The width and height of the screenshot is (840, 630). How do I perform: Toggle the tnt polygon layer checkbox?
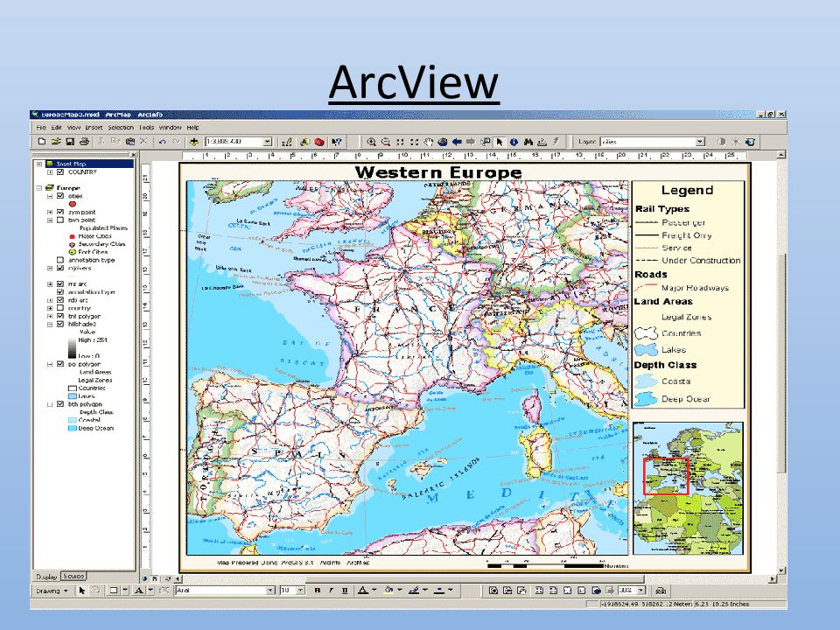(60, 316)
